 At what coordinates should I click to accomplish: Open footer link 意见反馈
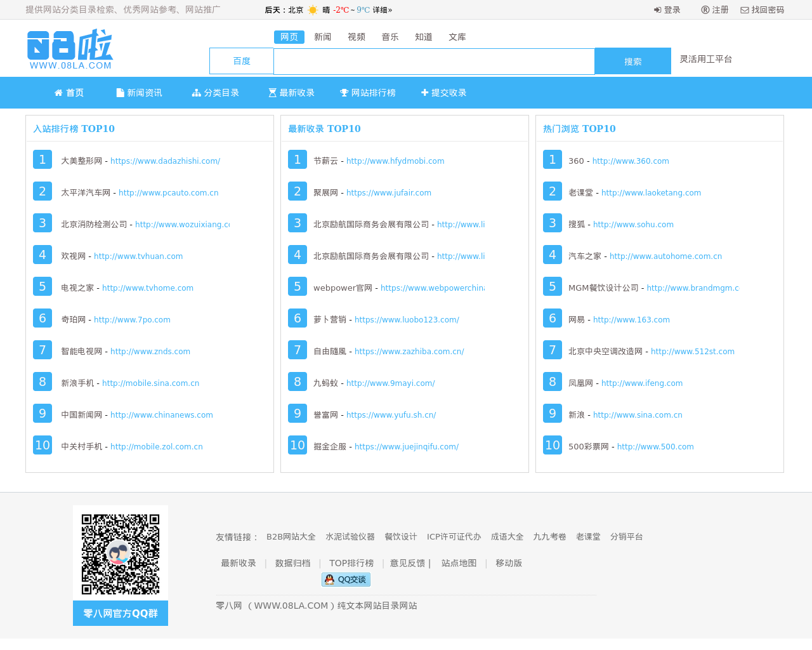tap(408, 564)
